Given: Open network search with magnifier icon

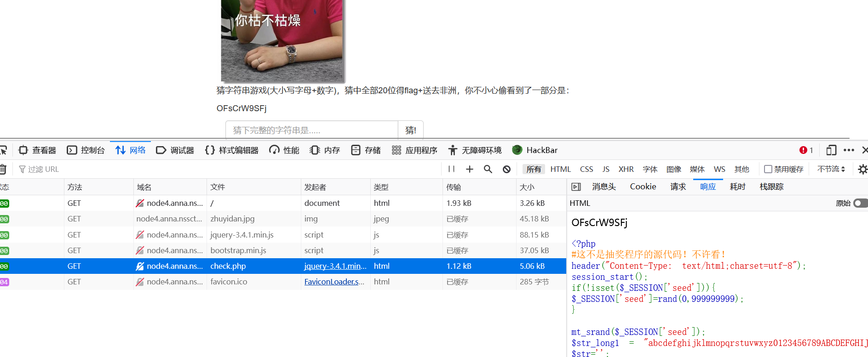Looking at the screenshot, I should 488,169.
